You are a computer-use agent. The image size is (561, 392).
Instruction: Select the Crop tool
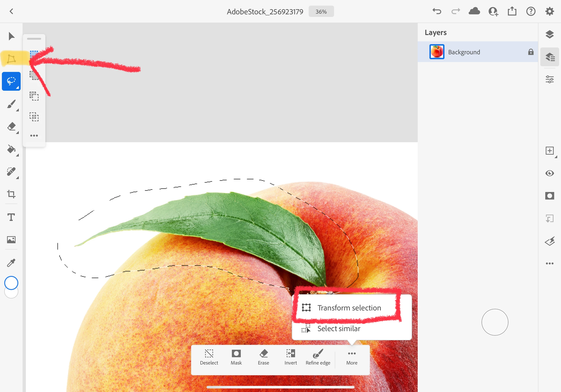coord(11,194)
